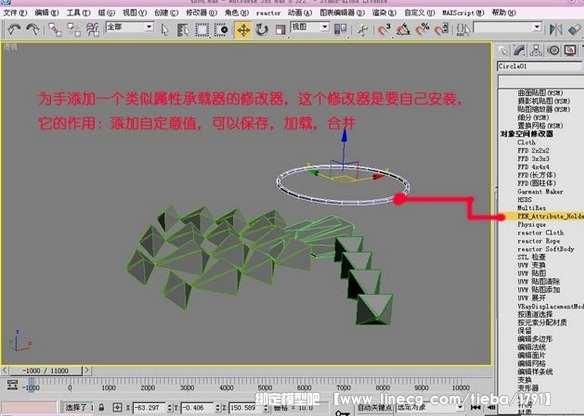Open the MAXScript menu
584x416 pixels.
(x=463, y=13)
